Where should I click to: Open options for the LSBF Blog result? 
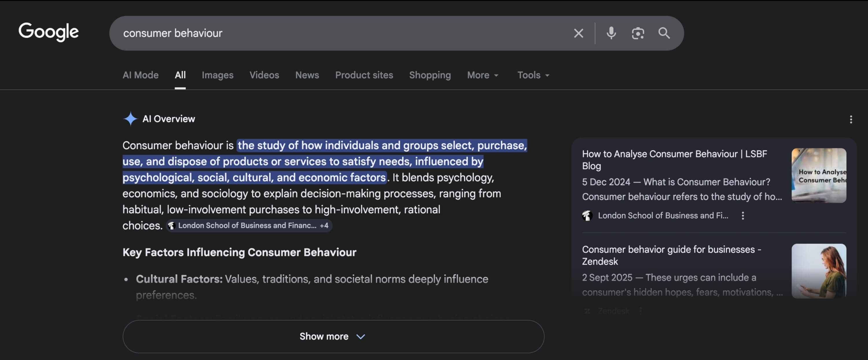743,215
